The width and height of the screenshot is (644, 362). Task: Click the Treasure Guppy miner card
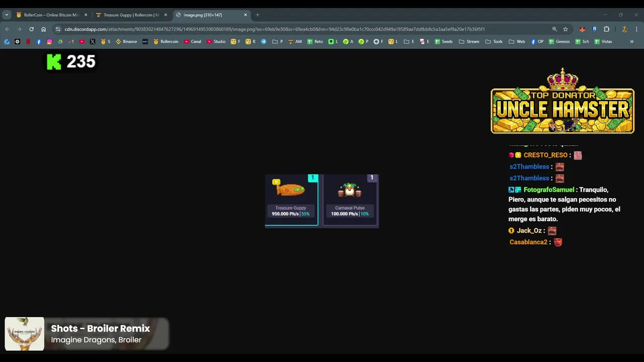(x=291, y=200)
